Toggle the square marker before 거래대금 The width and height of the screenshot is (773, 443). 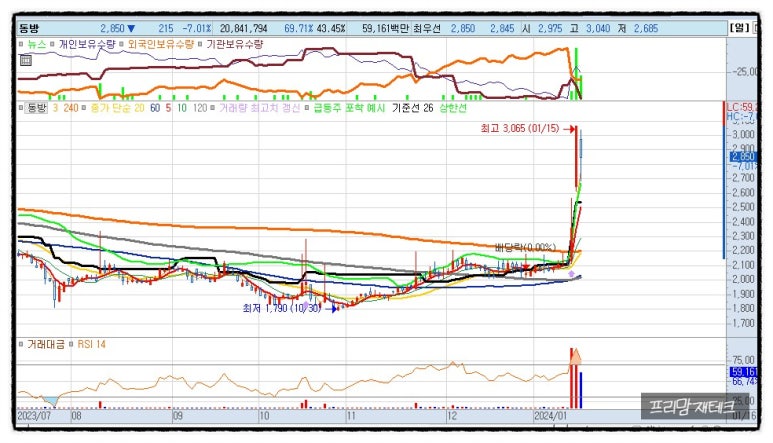[x=21, y=343]
